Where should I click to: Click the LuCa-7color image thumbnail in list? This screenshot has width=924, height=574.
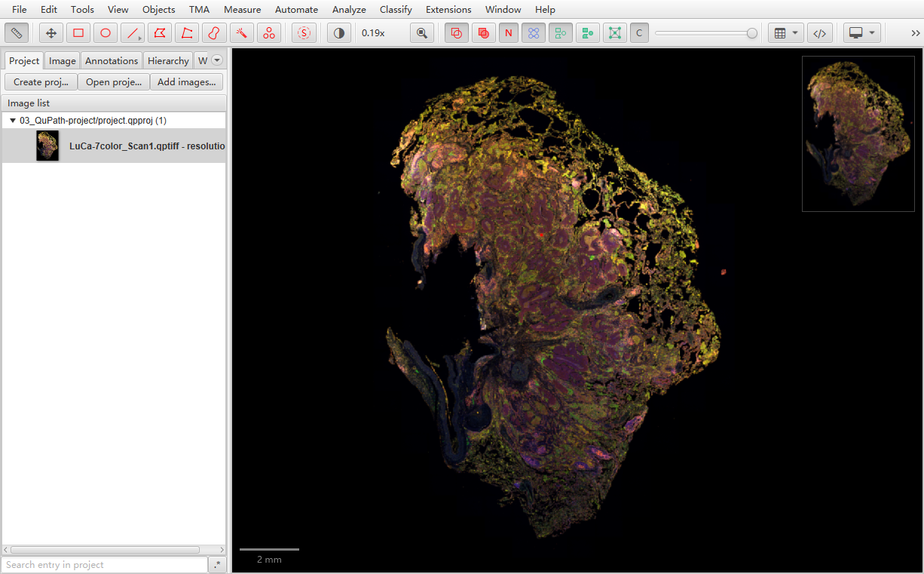pos(47,146)
